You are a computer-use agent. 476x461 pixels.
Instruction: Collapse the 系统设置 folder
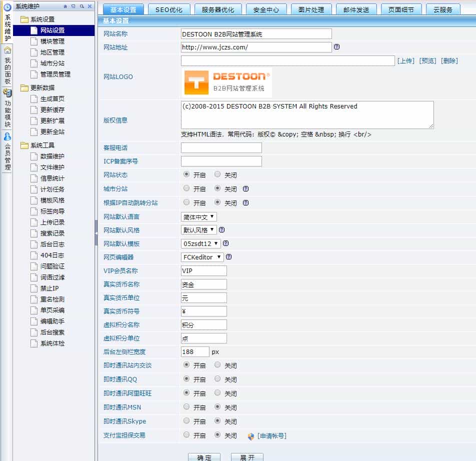(24, 19)
